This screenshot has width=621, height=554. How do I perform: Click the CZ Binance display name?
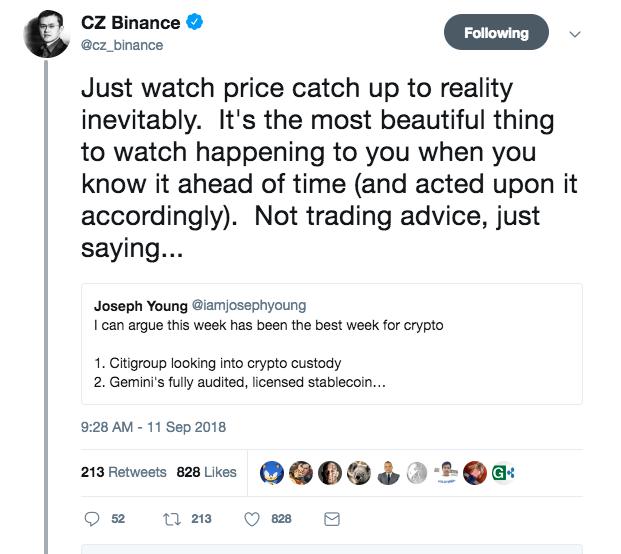(x=130, y=24)
